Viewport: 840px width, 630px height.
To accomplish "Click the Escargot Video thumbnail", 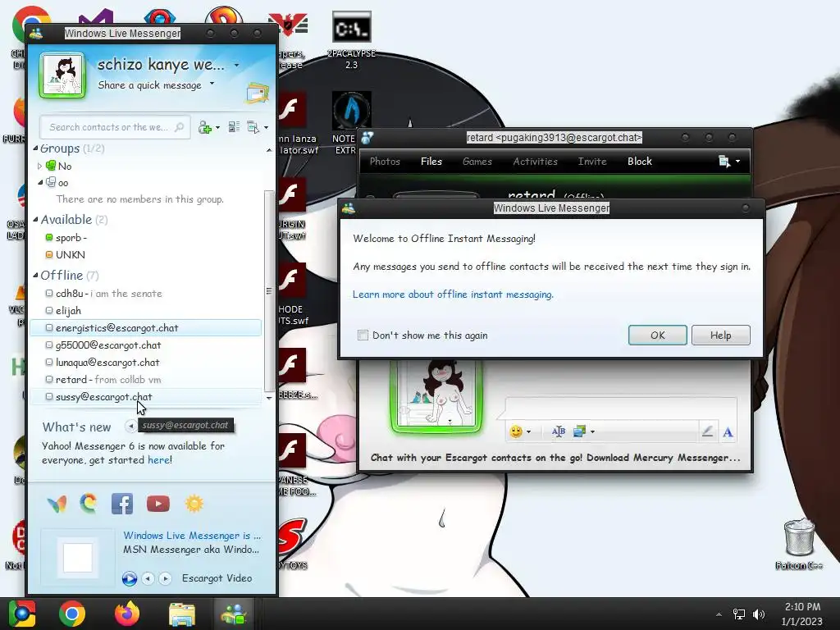I will coord(78,557).
